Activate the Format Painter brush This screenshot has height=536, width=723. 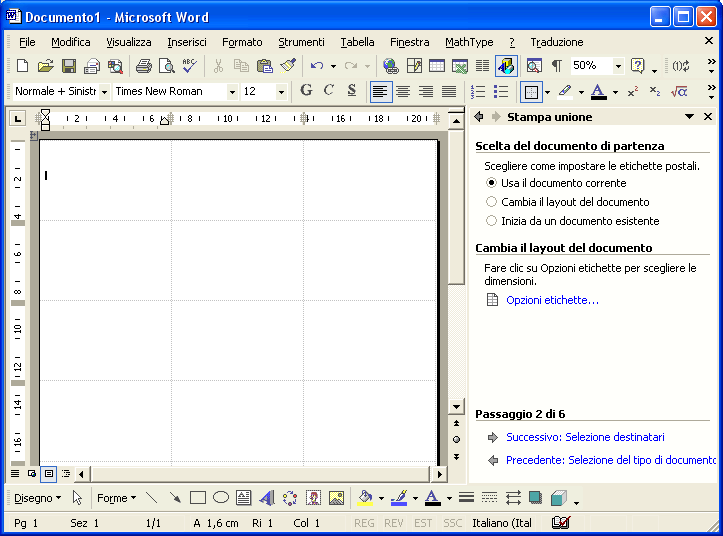(x=288, y=66)
